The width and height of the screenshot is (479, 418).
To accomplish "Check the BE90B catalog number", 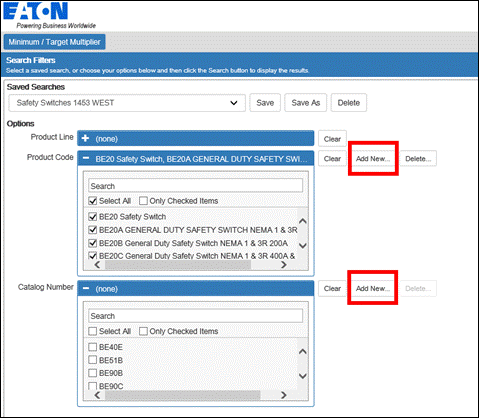I will 93,373.
